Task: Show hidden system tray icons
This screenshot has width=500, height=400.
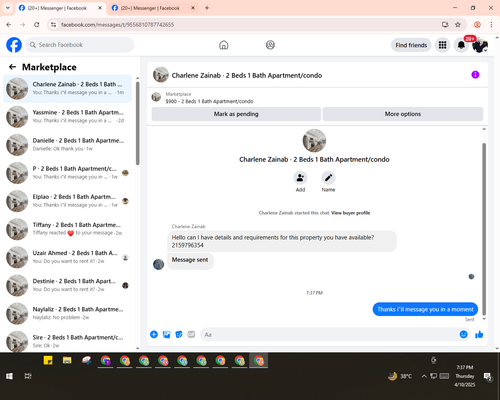Action: (x=424, y=376)
